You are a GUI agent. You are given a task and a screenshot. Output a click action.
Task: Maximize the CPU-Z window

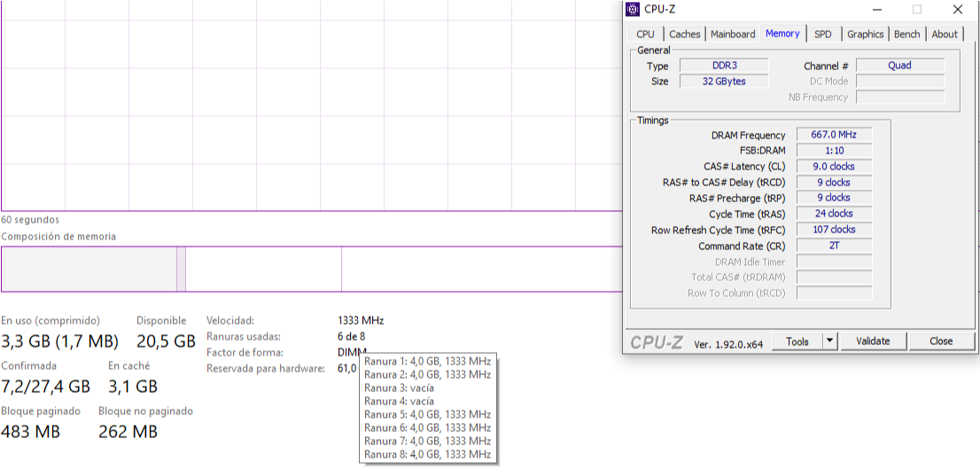pyautogui.click(x=917, y=10)
